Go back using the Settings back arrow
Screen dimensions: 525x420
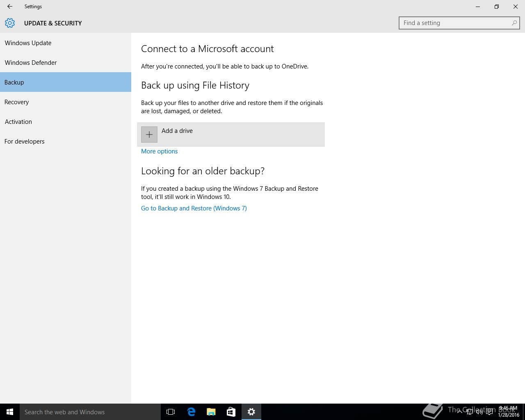click(x=10, y=7)
